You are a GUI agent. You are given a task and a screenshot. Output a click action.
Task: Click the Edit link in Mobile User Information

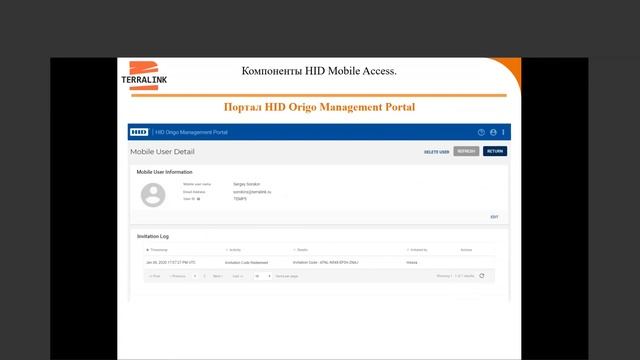click(494, 217)
